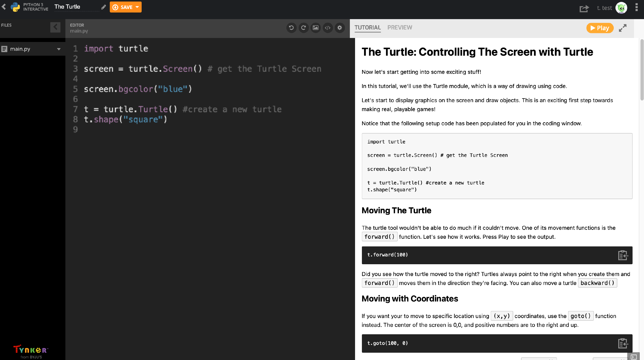Open console icon at bottom right
This screenshot has height=360, width=644.
pos(634,356)
